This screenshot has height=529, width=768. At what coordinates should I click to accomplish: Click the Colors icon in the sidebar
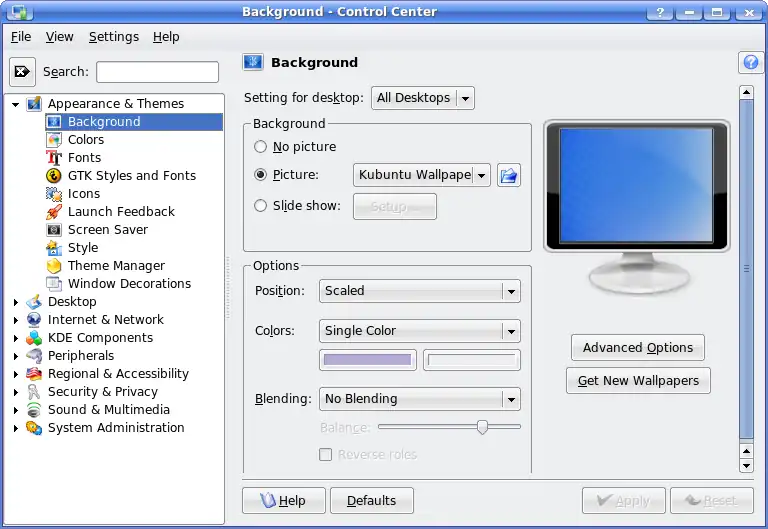click(54, 140)
